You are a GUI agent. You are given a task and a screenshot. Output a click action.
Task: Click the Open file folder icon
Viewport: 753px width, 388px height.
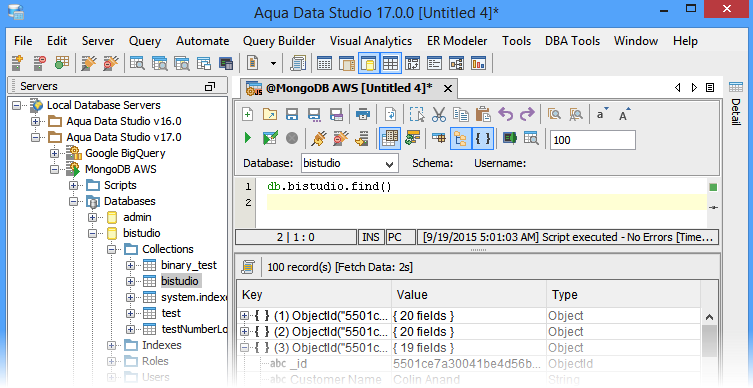tap(270, 114)
